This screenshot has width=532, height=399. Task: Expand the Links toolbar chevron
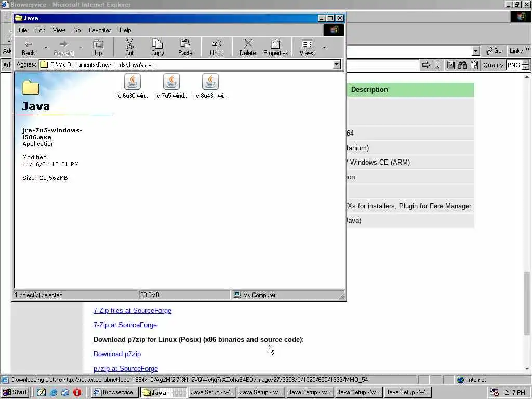coord(528,49)
